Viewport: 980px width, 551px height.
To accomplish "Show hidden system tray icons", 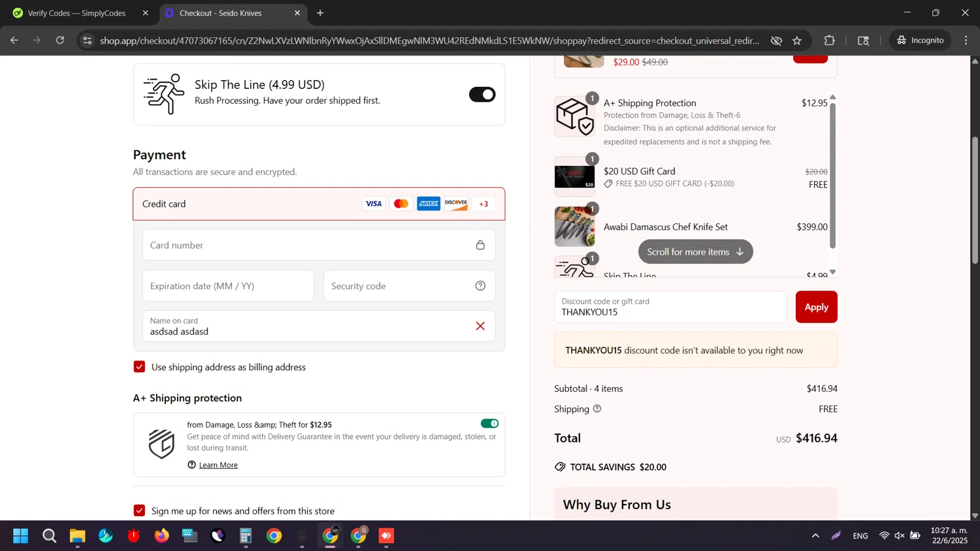I will click(x=815, y=536).
